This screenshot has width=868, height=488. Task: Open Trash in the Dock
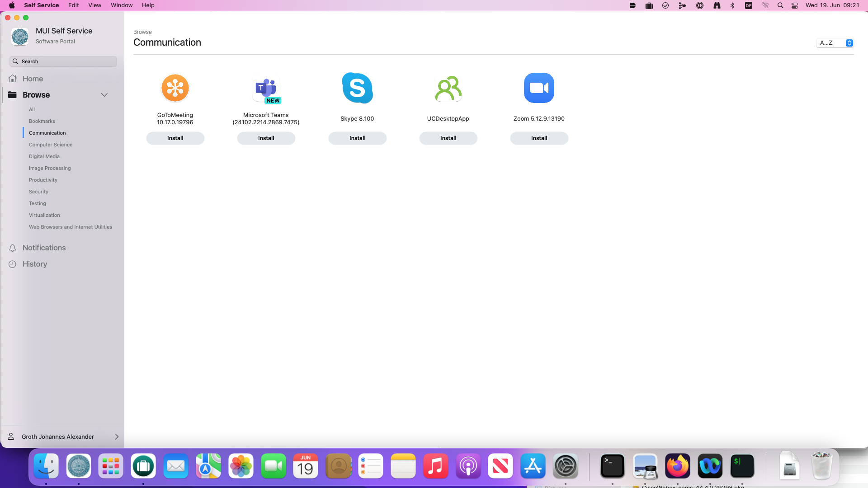822,466
